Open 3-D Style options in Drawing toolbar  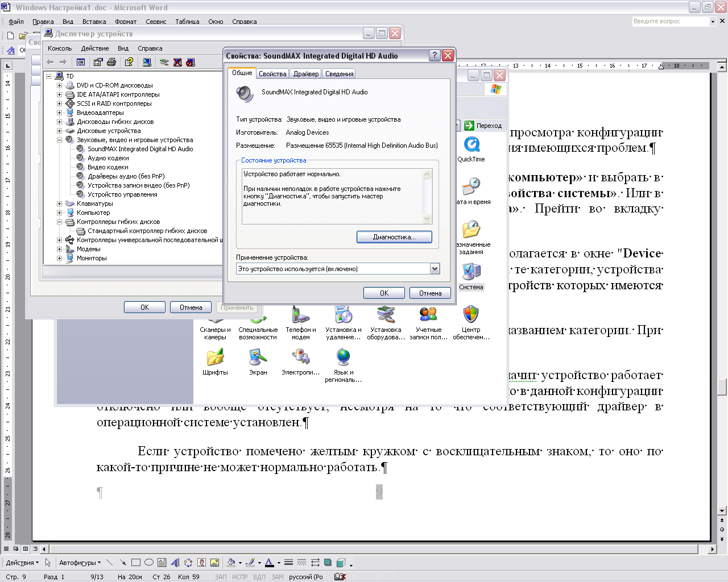tap(341, 563)
